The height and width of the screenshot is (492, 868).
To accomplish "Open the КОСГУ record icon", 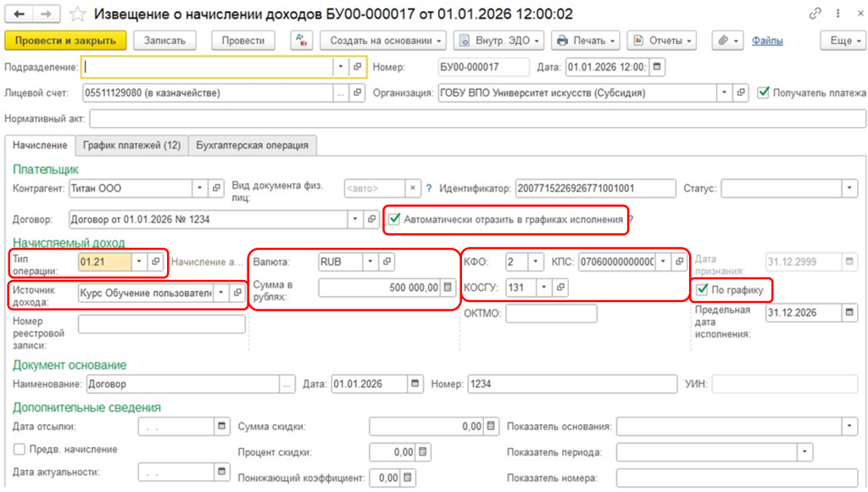I will [x=560, y=288].
